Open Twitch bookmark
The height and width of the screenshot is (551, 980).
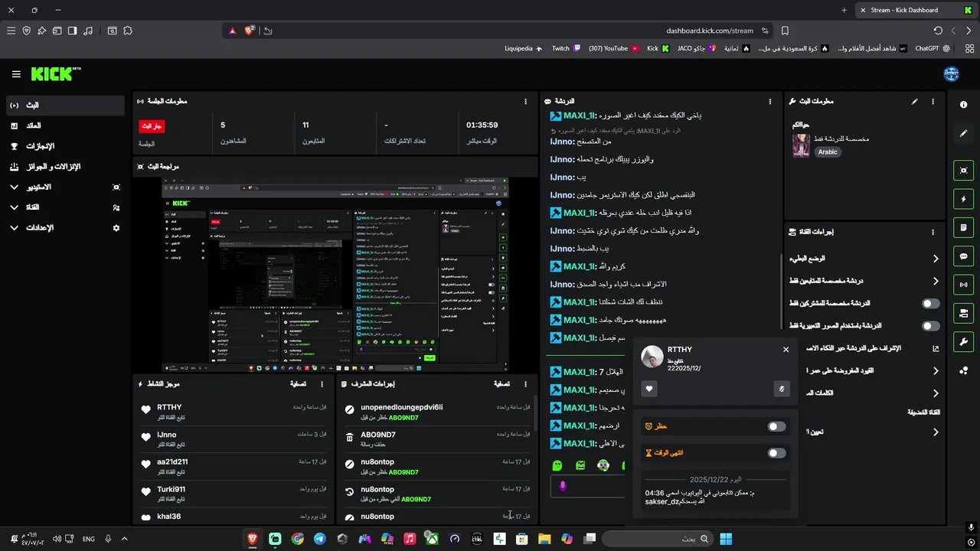pyautogui.click(x=566, y=48)
